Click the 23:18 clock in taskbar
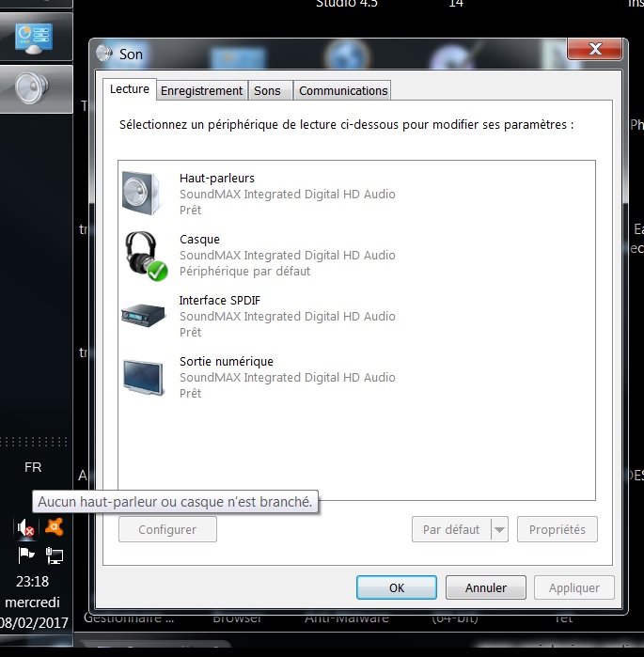The height and width of the screenshot is (657, 644). 32,582
